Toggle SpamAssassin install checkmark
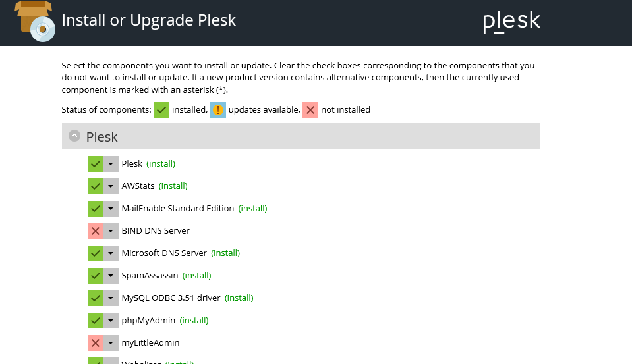Image resolution: width=632 pixels, height=364 pixels. pyautogui.click(x=96, y=276)
